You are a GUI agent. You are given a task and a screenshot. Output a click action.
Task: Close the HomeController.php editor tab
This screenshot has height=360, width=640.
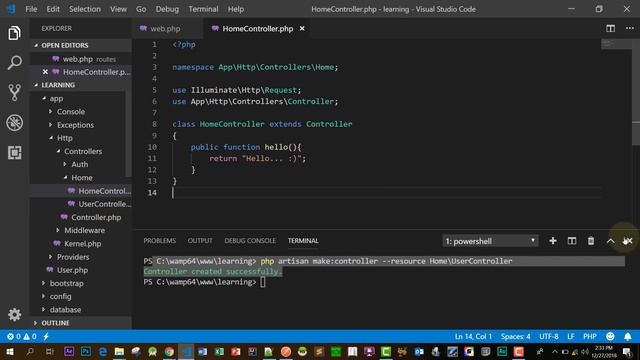pos(302,29)
